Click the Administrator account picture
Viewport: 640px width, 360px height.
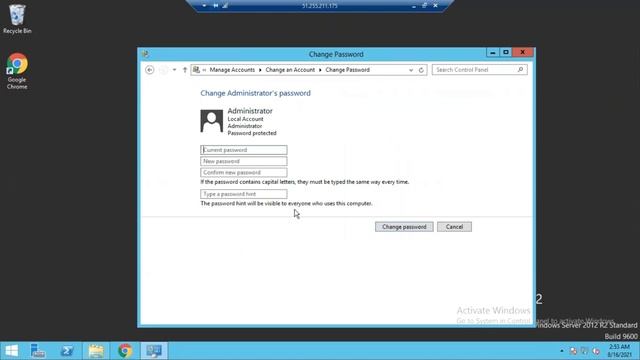click(211, 121)
